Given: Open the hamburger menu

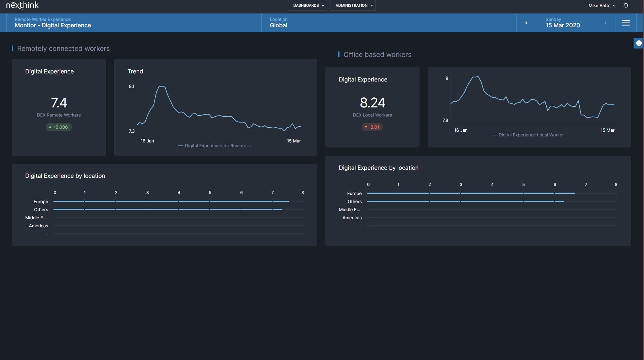Looking at the screenshot, I should point(625,23).
